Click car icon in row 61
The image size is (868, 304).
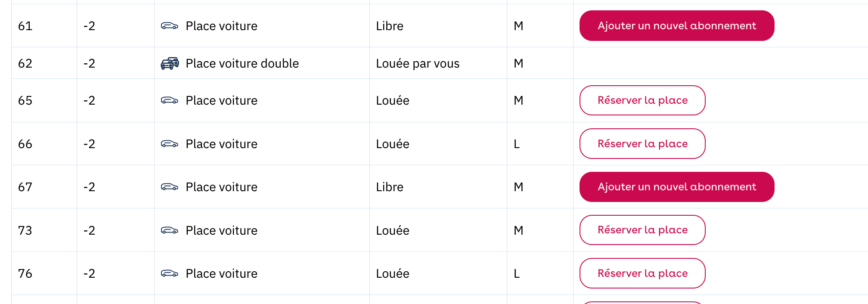(170, 26)
